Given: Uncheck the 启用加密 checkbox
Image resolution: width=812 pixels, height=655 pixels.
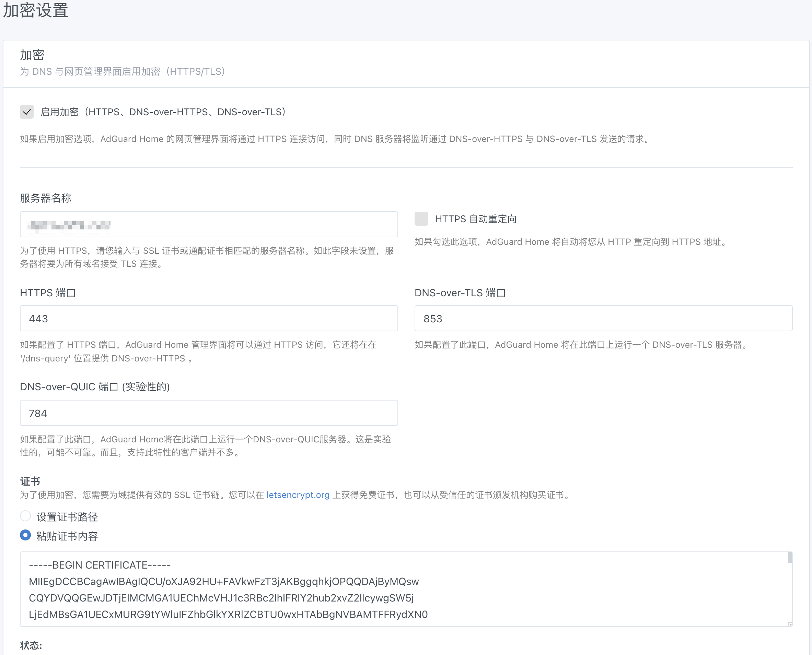Looking at the screenshot, I should point(26,112).
